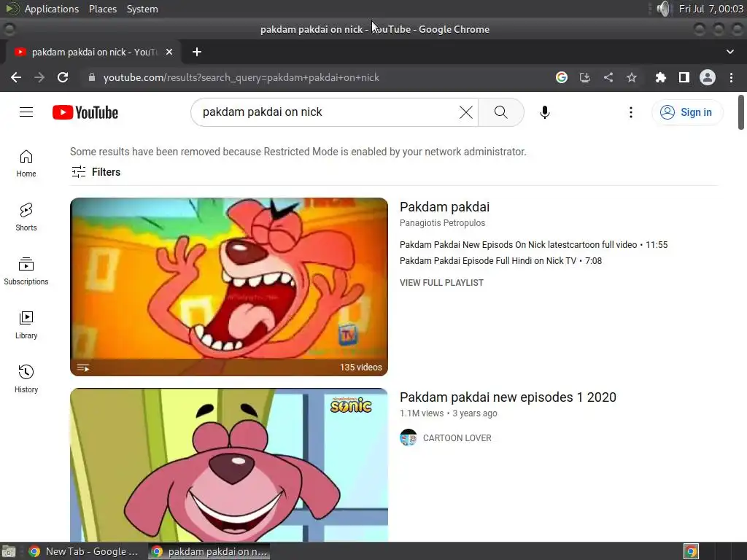This screenshot has height=560, width=747.
Task: Open the Pakdam pakdai playlist title
Action: [444, 207]
